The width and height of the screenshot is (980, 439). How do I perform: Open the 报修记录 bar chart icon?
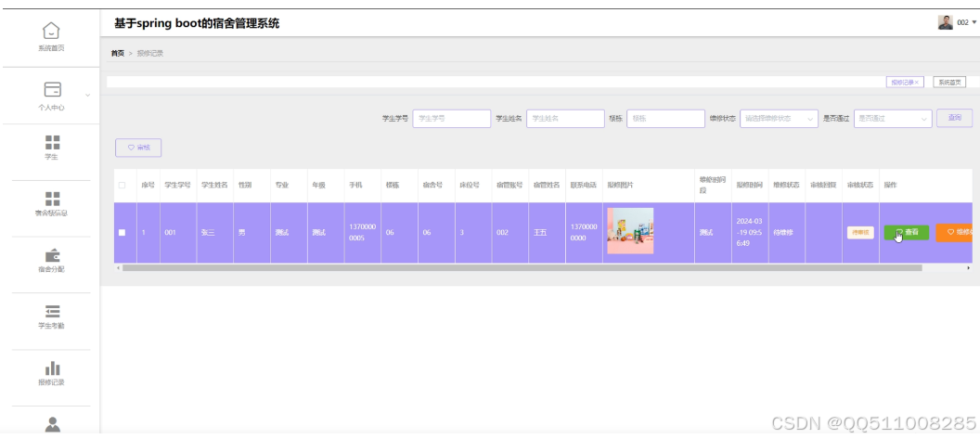(x=53, y=368)
